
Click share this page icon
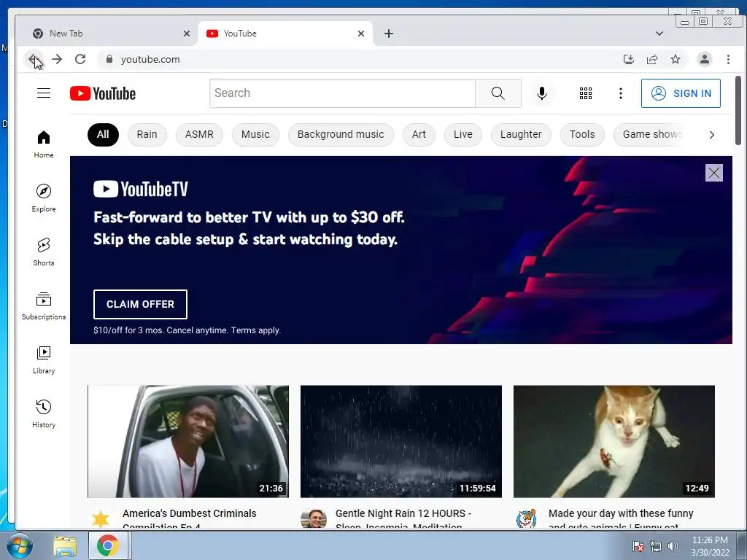pyautogui.click(x=651, y=59)
